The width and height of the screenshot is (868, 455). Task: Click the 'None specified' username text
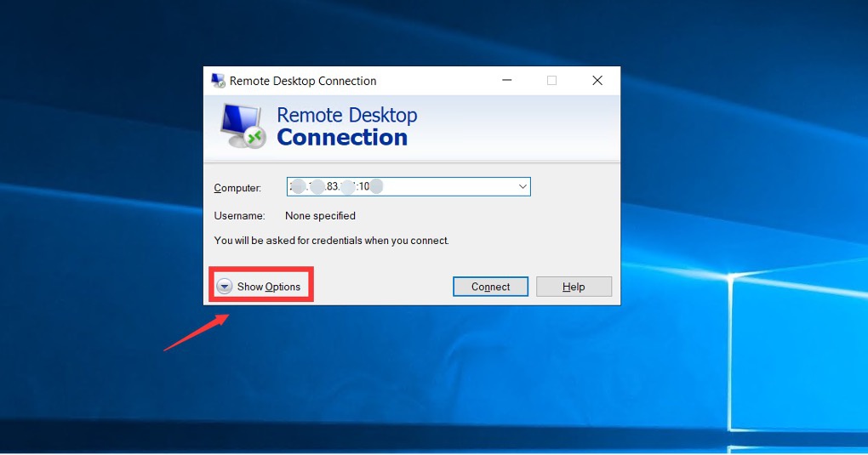click(x=320, y=216)
